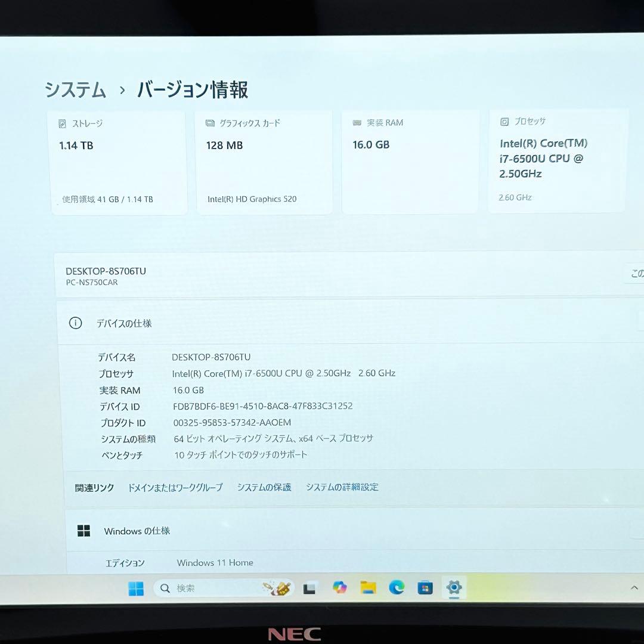Open the システムの詳細設定 link
The width and height of the screenshot is (644, 644).
pos(342,487)
